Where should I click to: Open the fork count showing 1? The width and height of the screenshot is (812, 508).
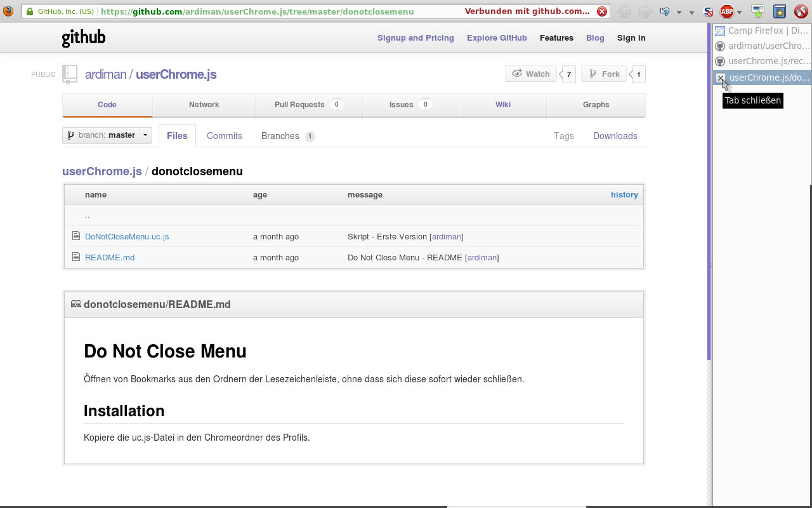click(638, 74)
